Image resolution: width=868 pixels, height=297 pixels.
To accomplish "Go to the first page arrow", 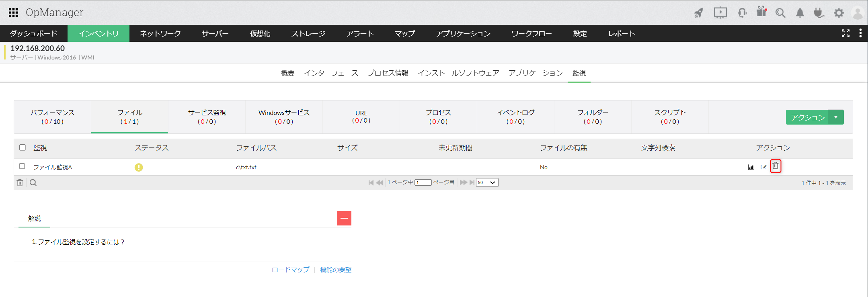I will point(371,182).
